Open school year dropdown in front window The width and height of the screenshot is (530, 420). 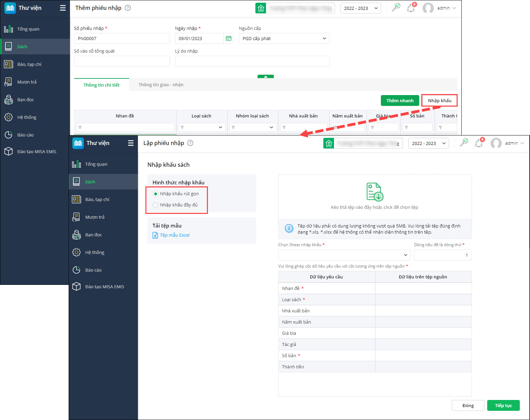coord(429,143)
